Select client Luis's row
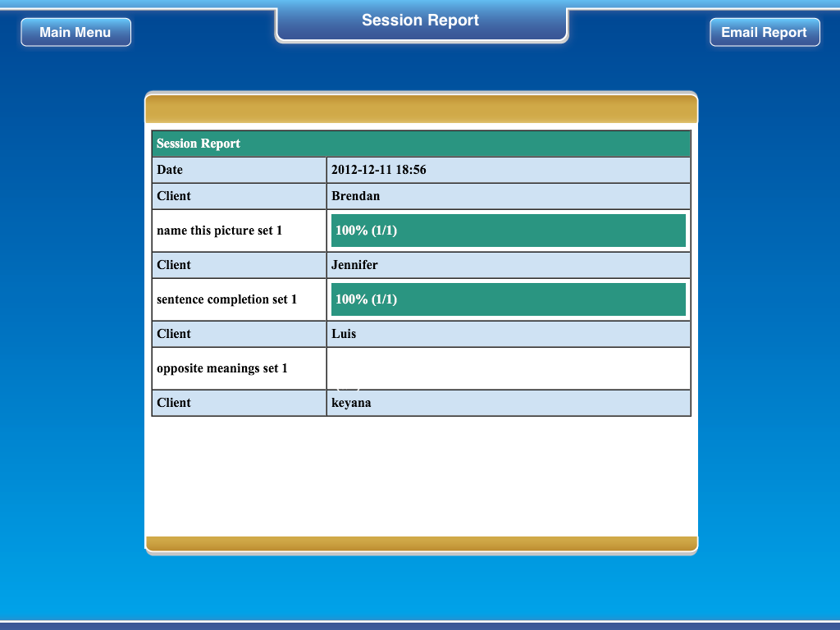Image resolution: width=840 pixels, height=630 pixels. click(x=344, y=334)
